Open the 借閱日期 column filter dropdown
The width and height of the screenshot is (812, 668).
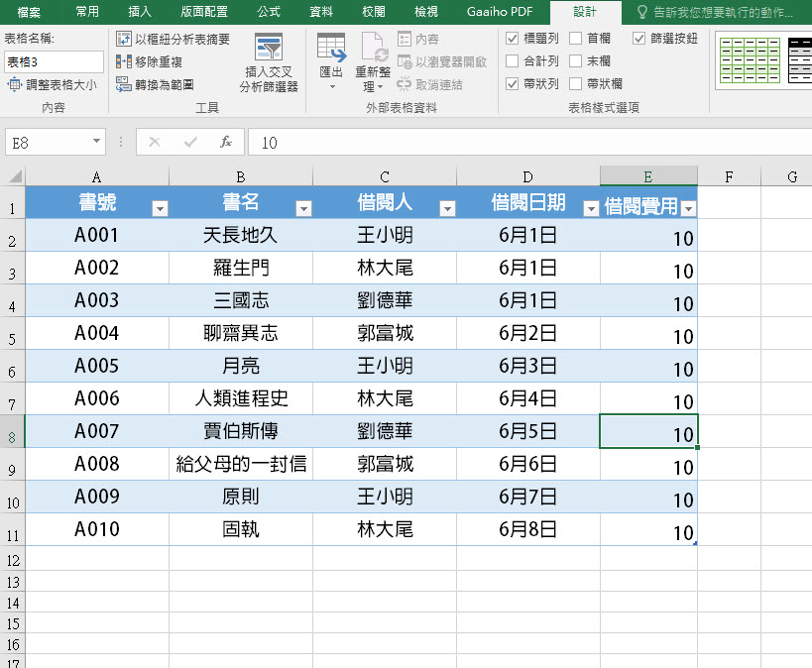[x=591, y=208]
